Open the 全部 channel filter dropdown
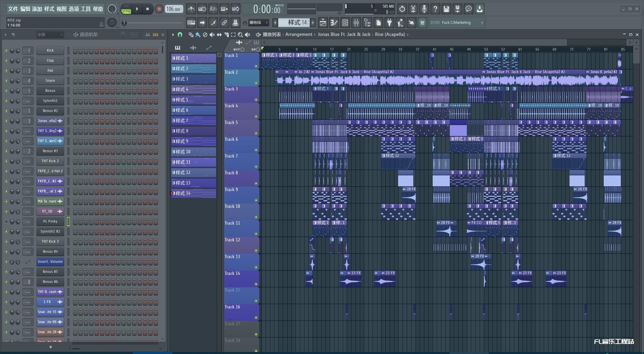This screenshot has width=644, height=354. click(50, 35)
